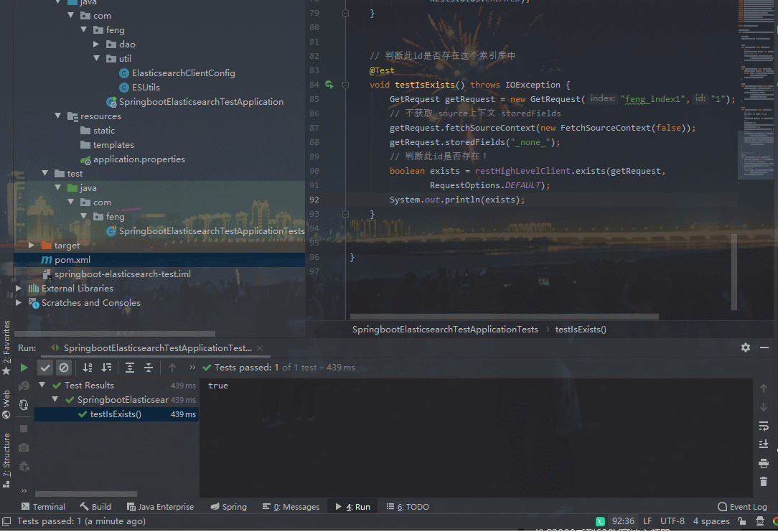Open the Event Log
778x532 pixels.
[x=742, y=507]
